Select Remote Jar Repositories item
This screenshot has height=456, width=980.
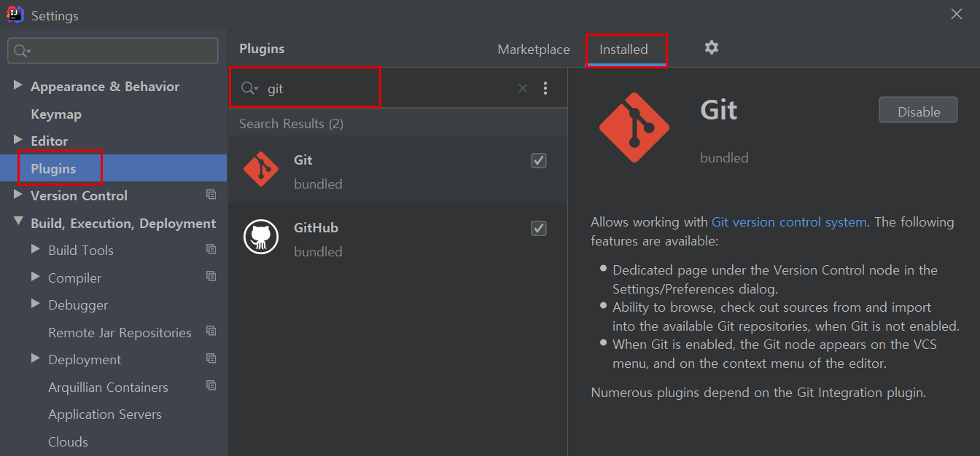coord(120,332)
